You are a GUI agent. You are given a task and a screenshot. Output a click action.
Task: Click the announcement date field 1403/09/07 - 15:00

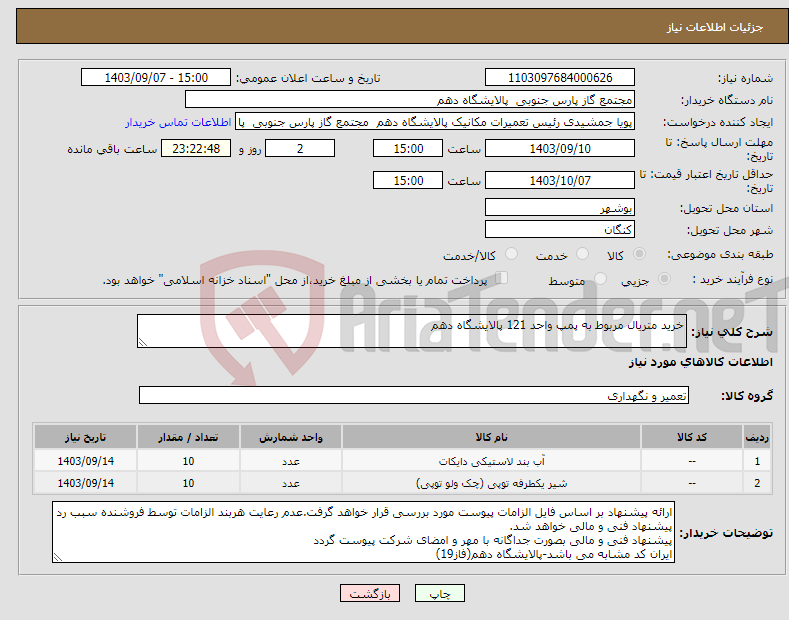point(156,78)
